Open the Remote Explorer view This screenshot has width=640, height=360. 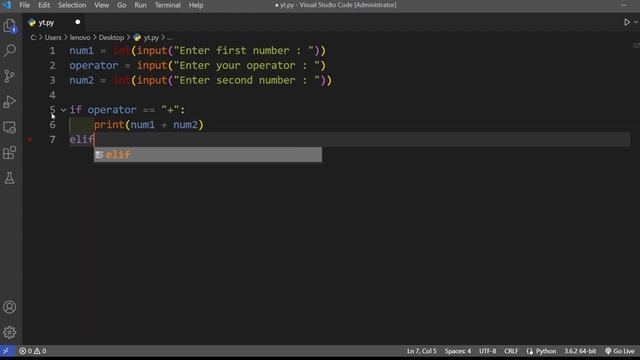(9, 127)
